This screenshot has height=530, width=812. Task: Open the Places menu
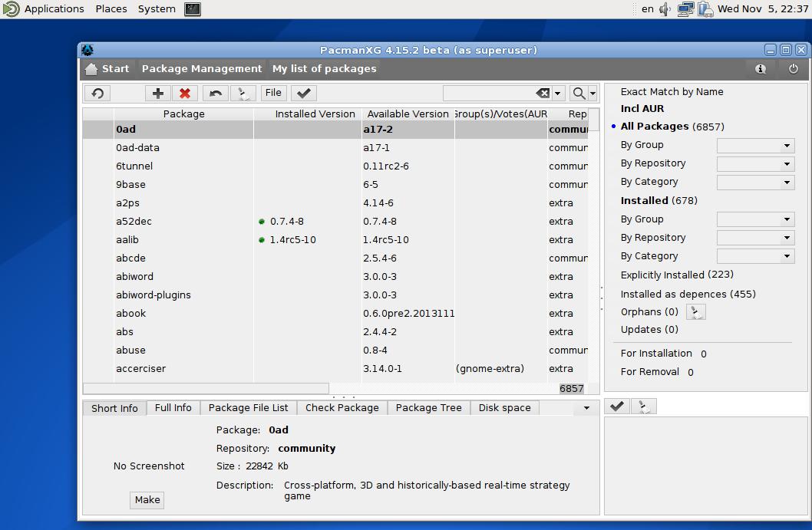(x=111, y=8)
